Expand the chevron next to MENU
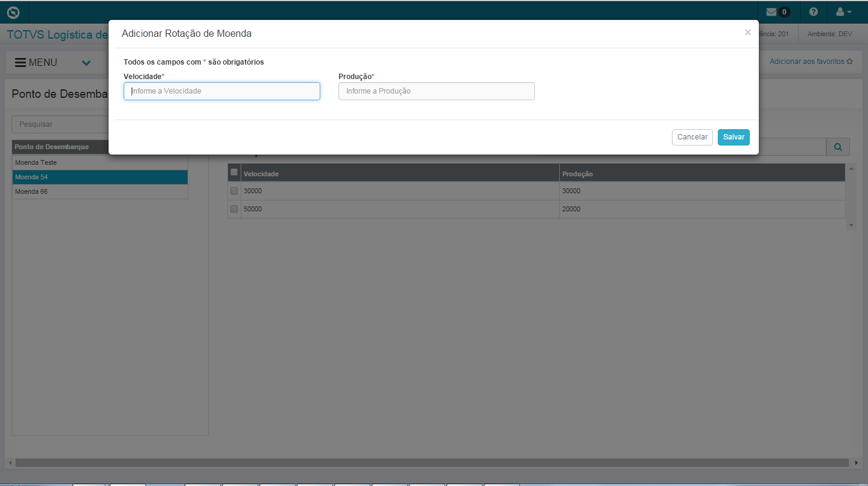The image size is (868, 486). click(x=86, y=63)
